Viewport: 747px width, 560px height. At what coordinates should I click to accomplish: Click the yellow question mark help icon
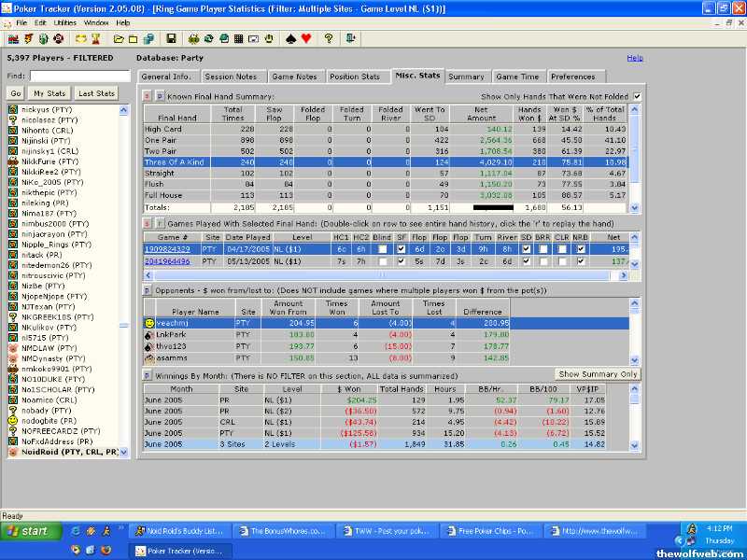click(328, 39)
